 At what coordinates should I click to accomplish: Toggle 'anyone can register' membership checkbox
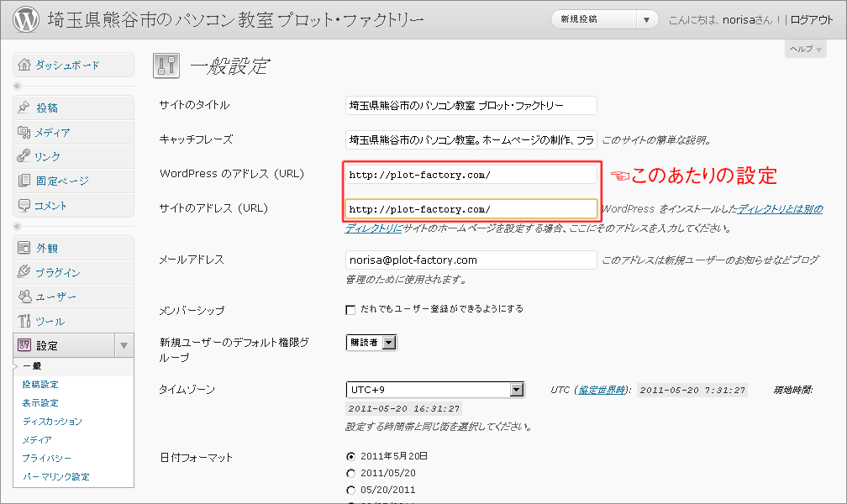click(350, 309)
